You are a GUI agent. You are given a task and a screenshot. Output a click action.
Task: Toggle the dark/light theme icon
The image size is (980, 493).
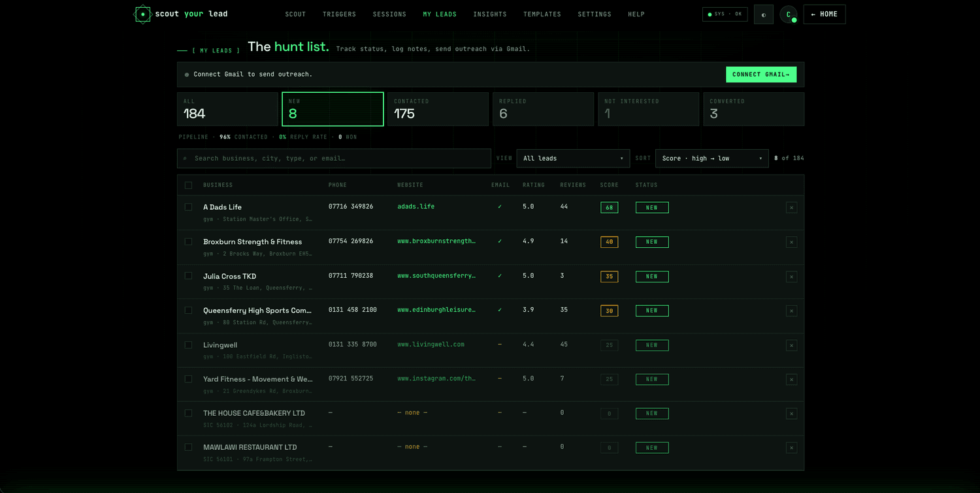click(764, 14)
